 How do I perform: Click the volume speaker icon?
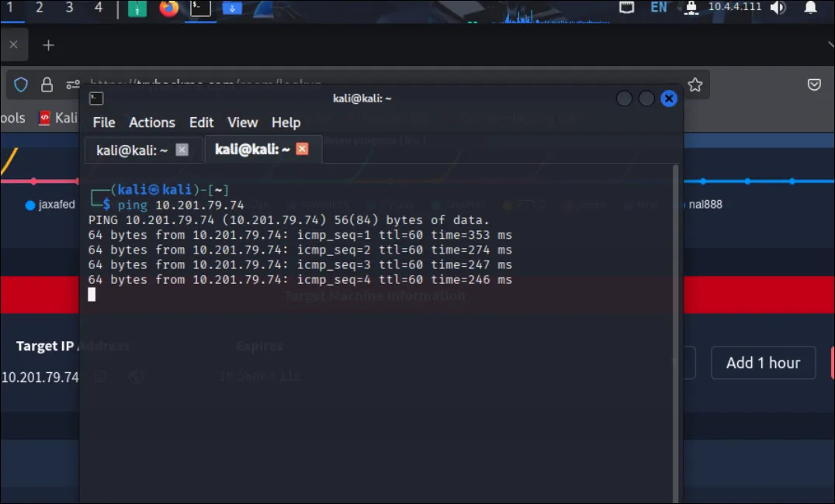778,8
